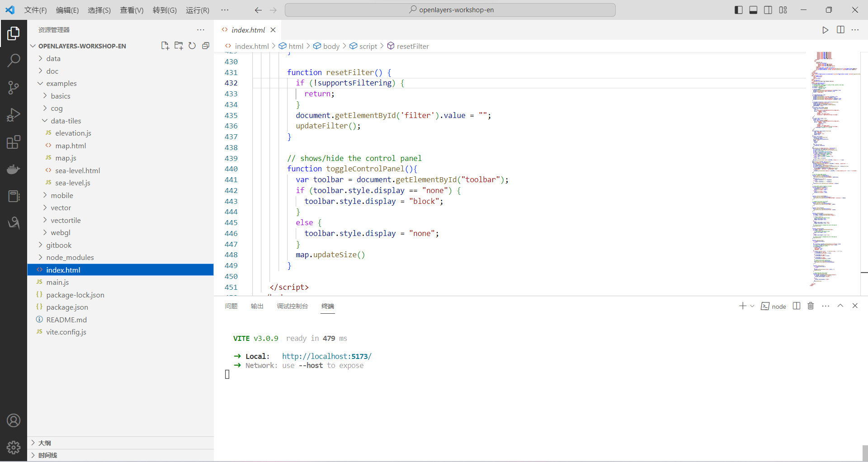The height and width of the screenshot is (462, 868).
Task: Expand the doc folder
Action: point(120,71)
